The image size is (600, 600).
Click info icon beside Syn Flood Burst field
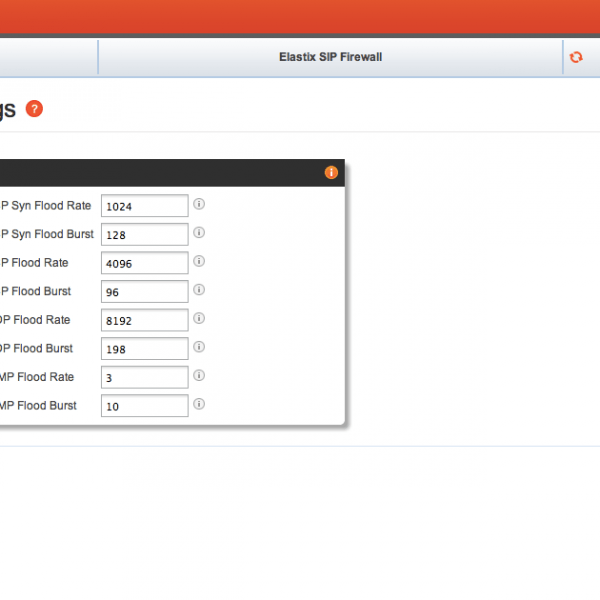point(199,233)
